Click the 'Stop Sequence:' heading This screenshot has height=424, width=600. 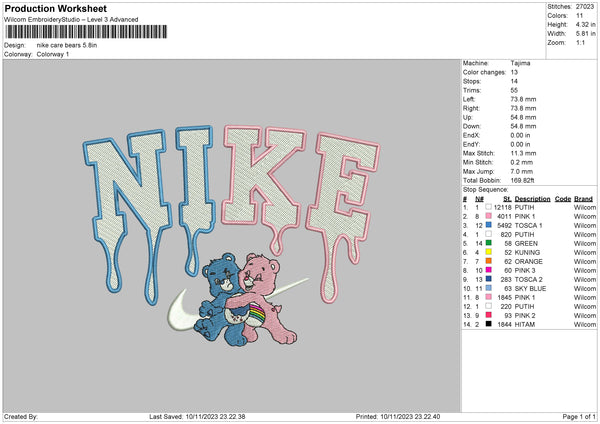pyautogui.click(x=486, y=189)
